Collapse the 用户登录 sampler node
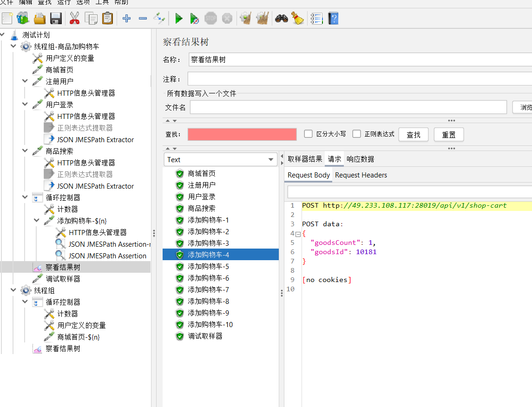Image resolution: width=532 pixels, height=407 pixels. coord(25,104)
